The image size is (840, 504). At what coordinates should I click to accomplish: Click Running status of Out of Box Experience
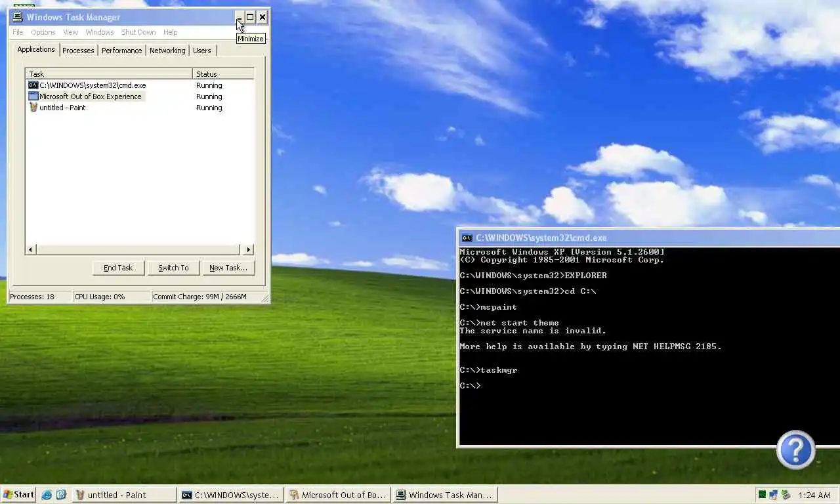(209, 96)
